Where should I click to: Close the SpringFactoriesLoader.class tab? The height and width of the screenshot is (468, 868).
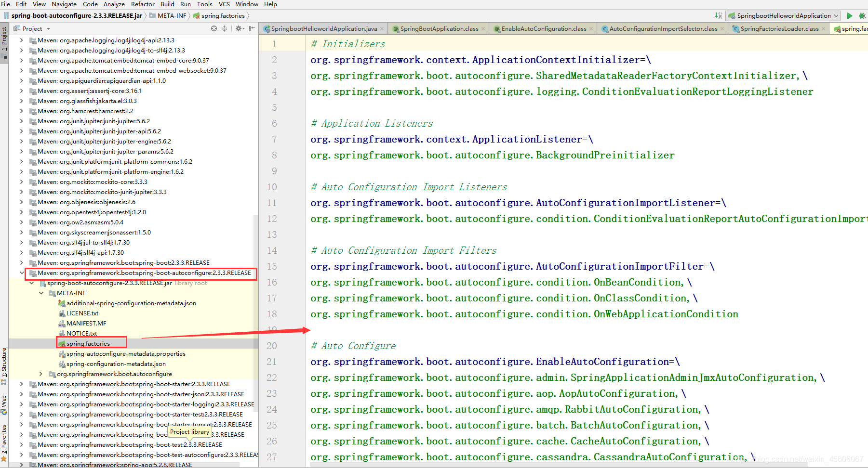tap(823, 29)
